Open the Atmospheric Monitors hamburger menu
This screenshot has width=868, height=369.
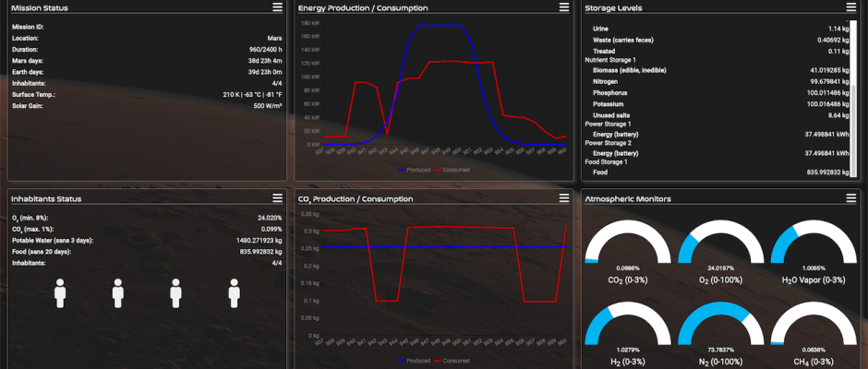pos(851,197)
